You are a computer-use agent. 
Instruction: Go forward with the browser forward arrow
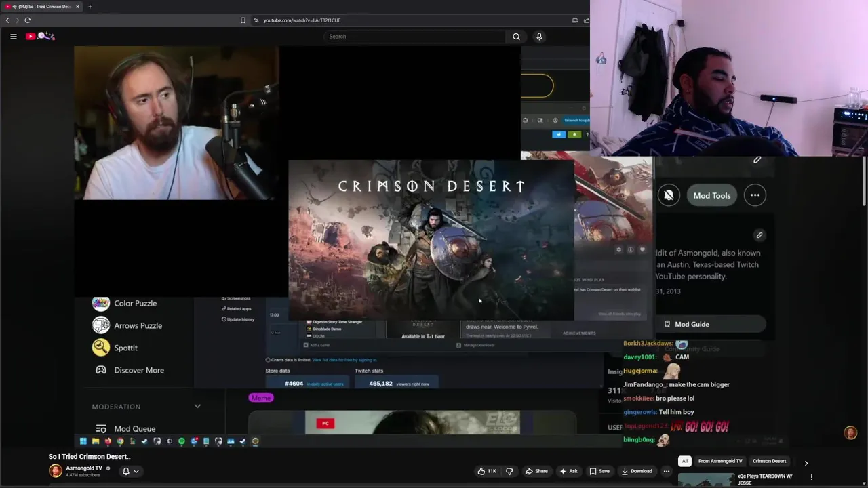tap(18, 20)
